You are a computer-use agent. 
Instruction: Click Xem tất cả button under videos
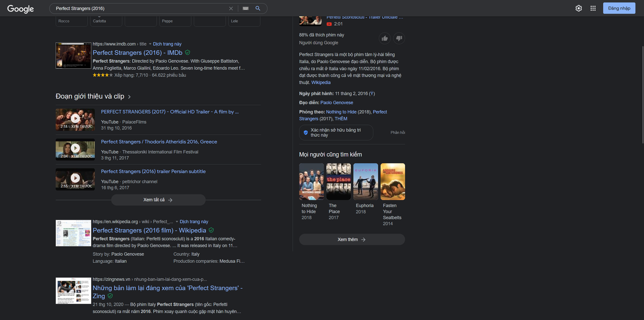pyautogui.click(x=158, y=199)
